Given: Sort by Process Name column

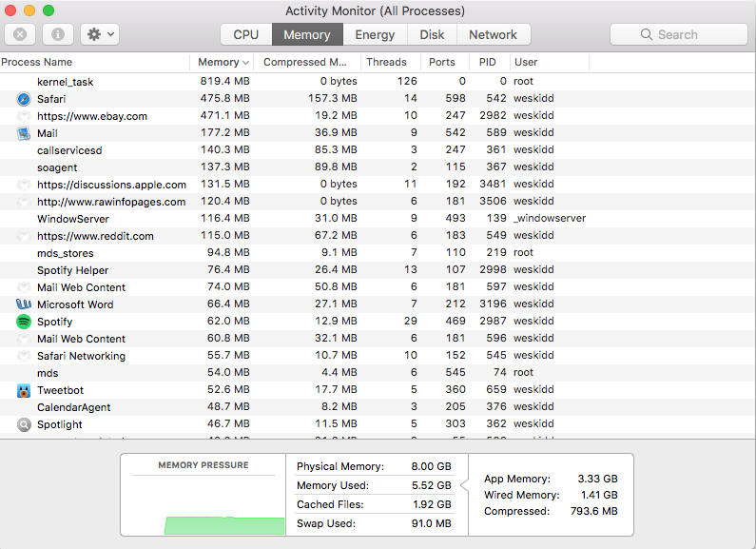Looking at the screenshot, I should (x=94, y=62).
